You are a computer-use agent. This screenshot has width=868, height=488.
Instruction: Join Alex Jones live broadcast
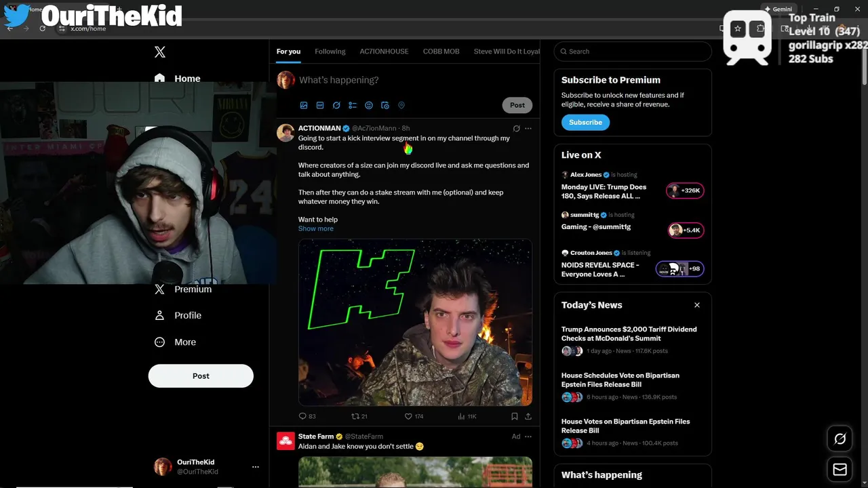tap(633, 186)
